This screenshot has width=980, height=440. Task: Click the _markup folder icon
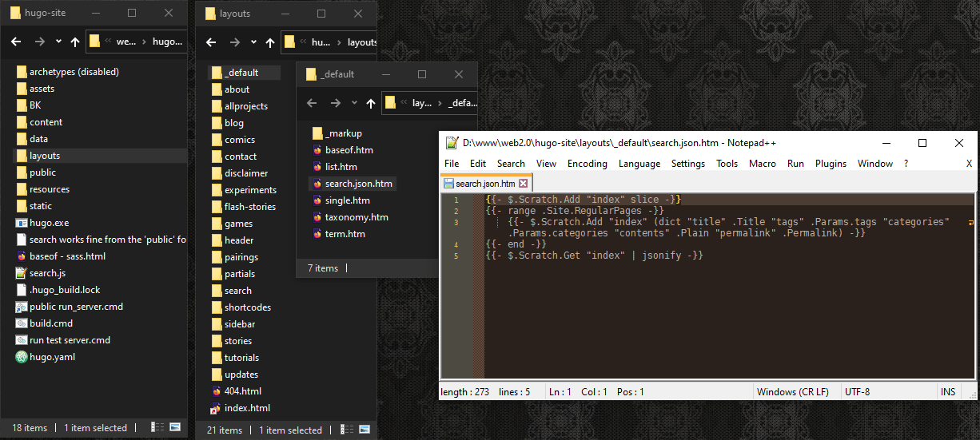pyautogui.click(x=317, y=133)
